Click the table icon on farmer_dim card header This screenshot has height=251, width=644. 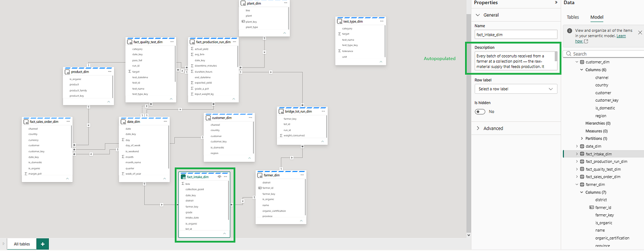coord(261,175)
